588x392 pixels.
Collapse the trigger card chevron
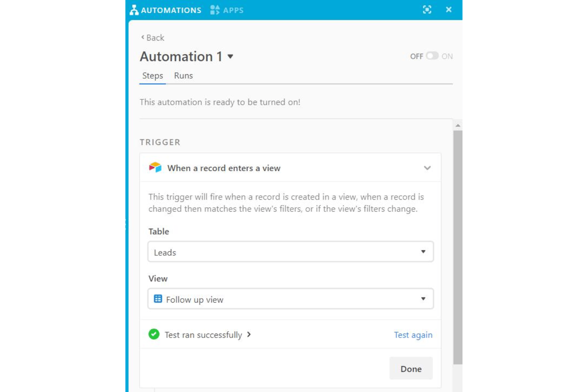click(x=427, y=168)
